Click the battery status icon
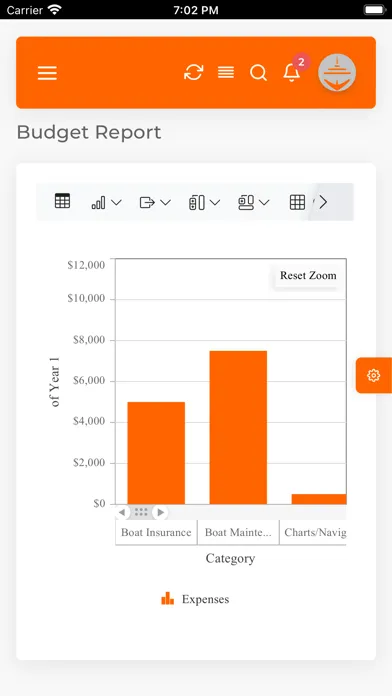Screen dimensions: 392x696 (x=375, y=9)
